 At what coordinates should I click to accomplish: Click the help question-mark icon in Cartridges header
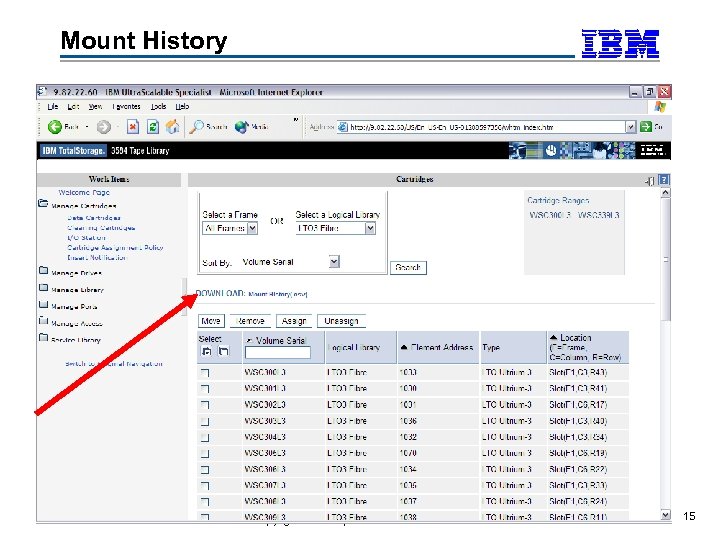tap(664, 180)
